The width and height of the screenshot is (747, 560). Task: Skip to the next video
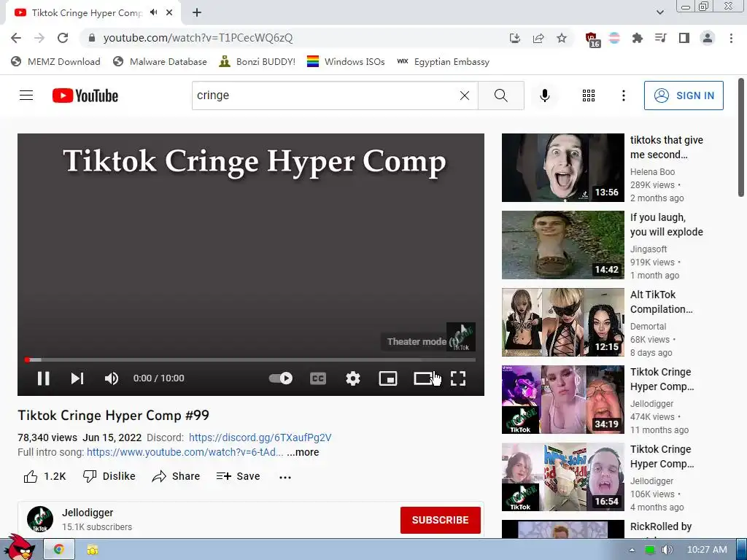point(77,378)
